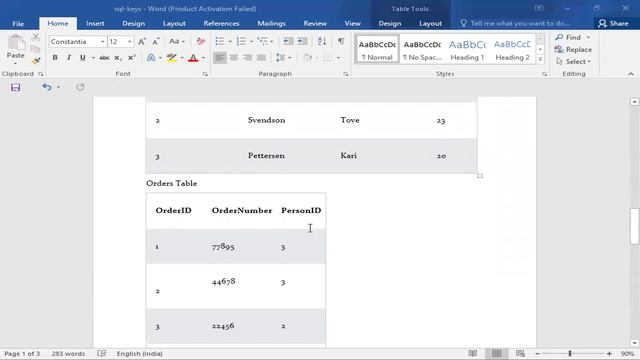Screen dimensions: 640x360
Task: Switch to Read Mode view
Action: (x=473, y=353)
